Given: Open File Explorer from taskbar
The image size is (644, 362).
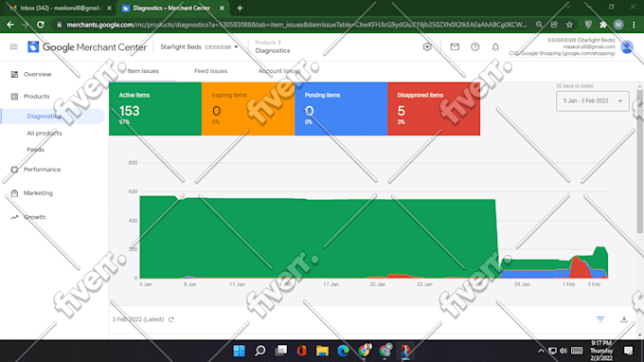Looking at the screenshot, I should tap(322, 351).
